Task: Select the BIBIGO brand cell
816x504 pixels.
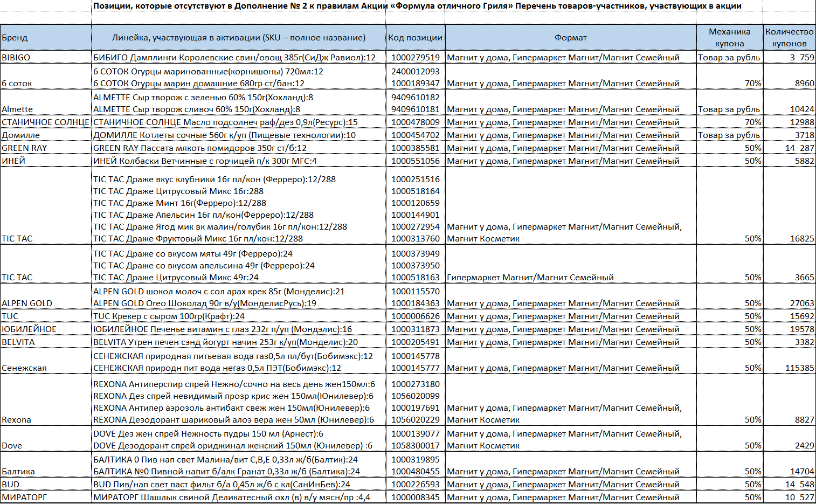Action: click(46, 57)
